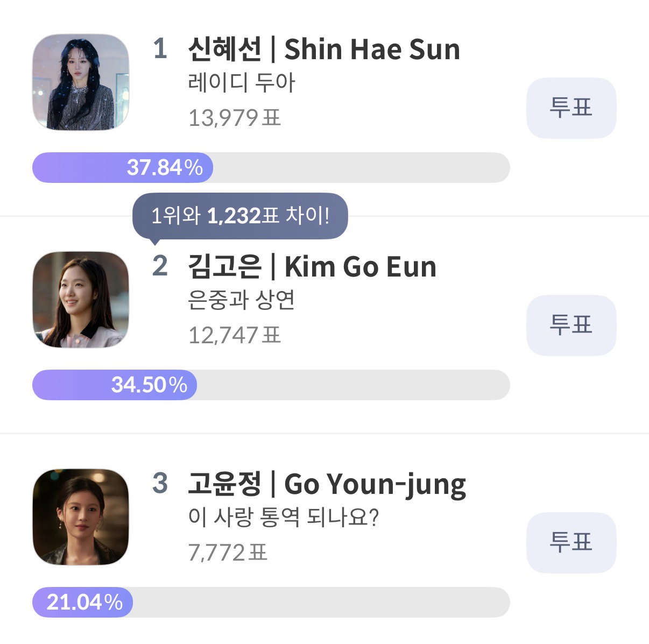Open Go Youn-jung's profile thumbnail
The height and width of the screenshot is (644, 649).
[x=81, y=517]
